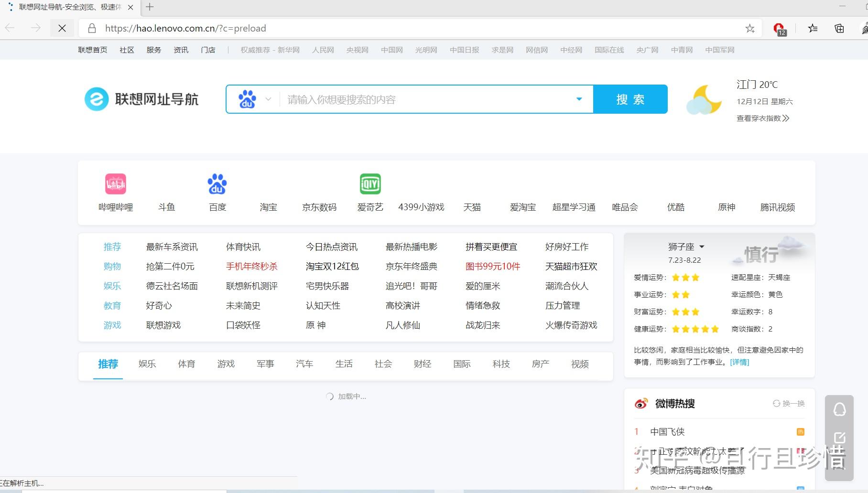Switch to the 视频 news tab
Image resolution: width=868 pixels, height=493 pixels.
pos(580,364)
